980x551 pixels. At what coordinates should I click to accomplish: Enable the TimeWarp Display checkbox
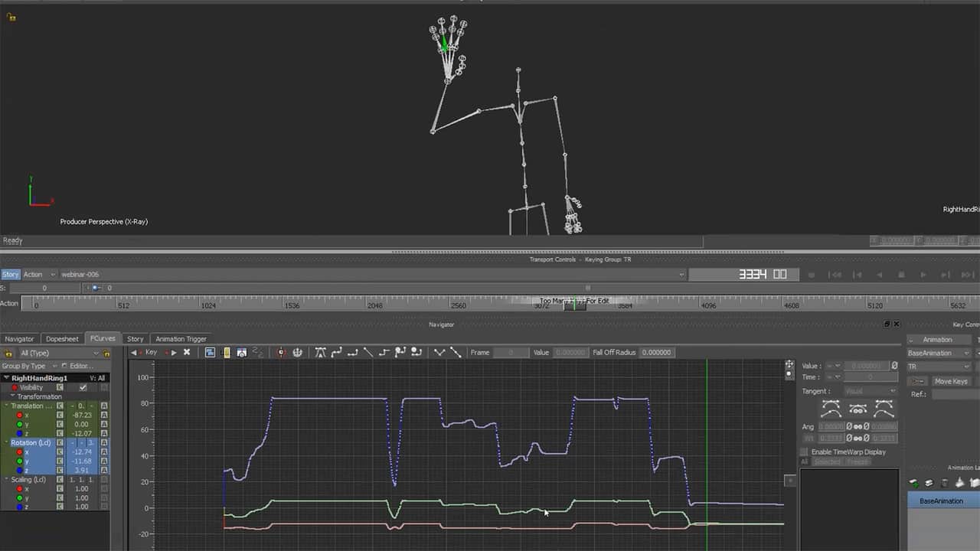(x=805, y=452)
